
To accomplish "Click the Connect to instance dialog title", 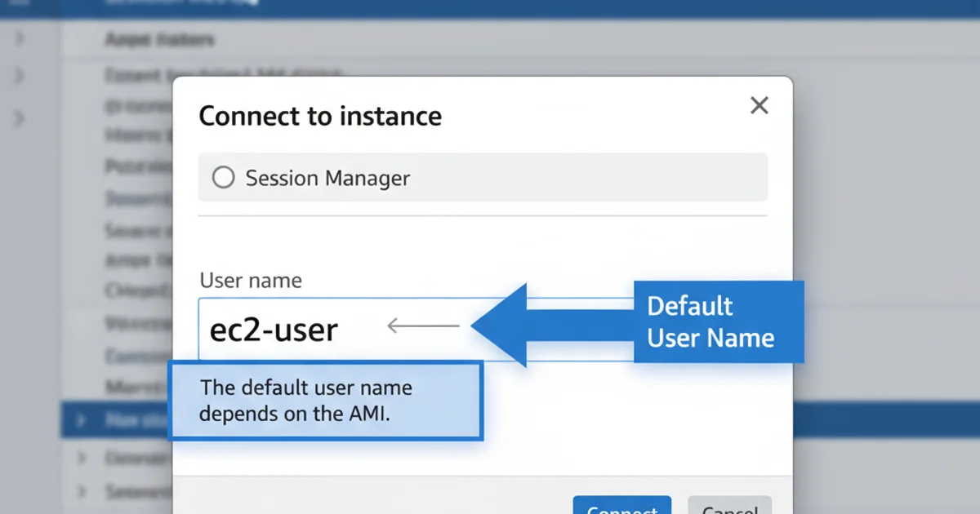I will pos(320,116).
